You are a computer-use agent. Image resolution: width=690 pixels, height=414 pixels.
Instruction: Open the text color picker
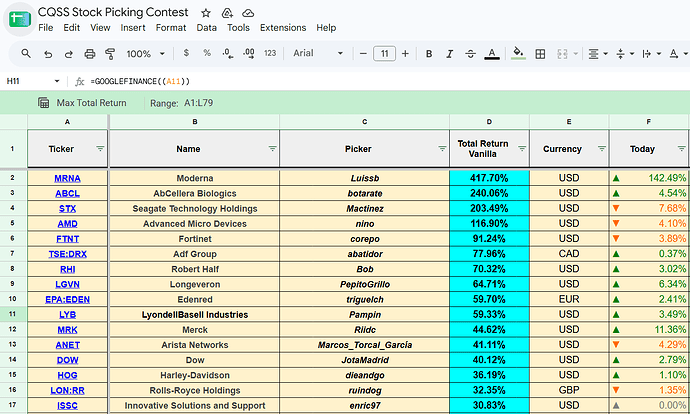point(492,54)
